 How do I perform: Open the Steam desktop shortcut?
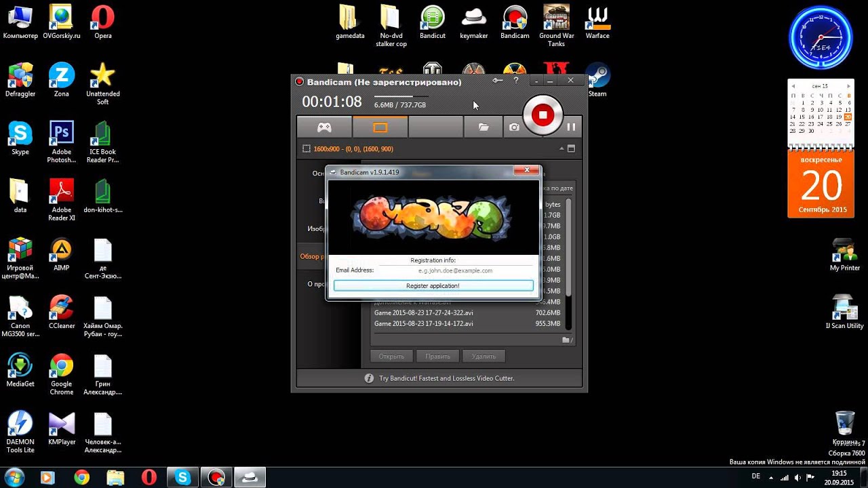tap(597, 80)
